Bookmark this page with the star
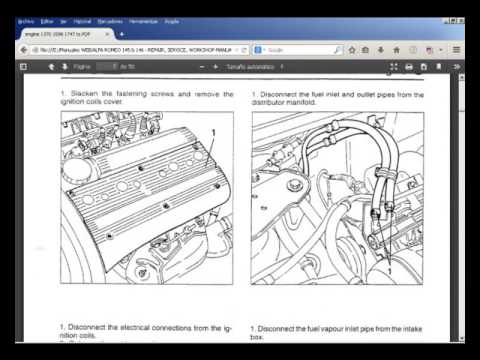Screen dimensions: 480x360 (352, 50)
